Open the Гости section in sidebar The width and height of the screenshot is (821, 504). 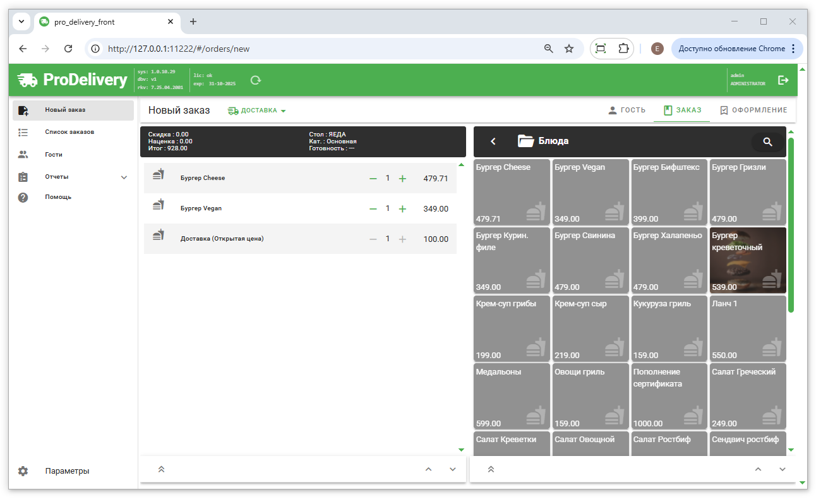tap(54, 155)
